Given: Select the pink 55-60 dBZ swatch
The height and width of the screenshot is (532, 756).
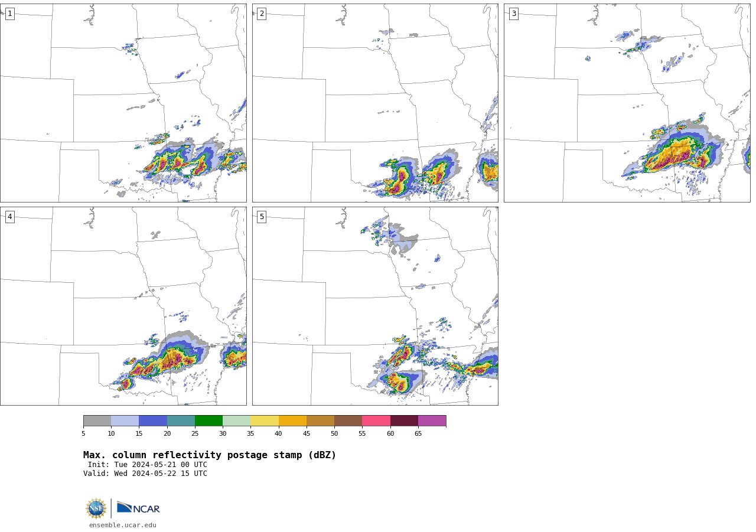Looking at the screenshot, I should point(376,420).
